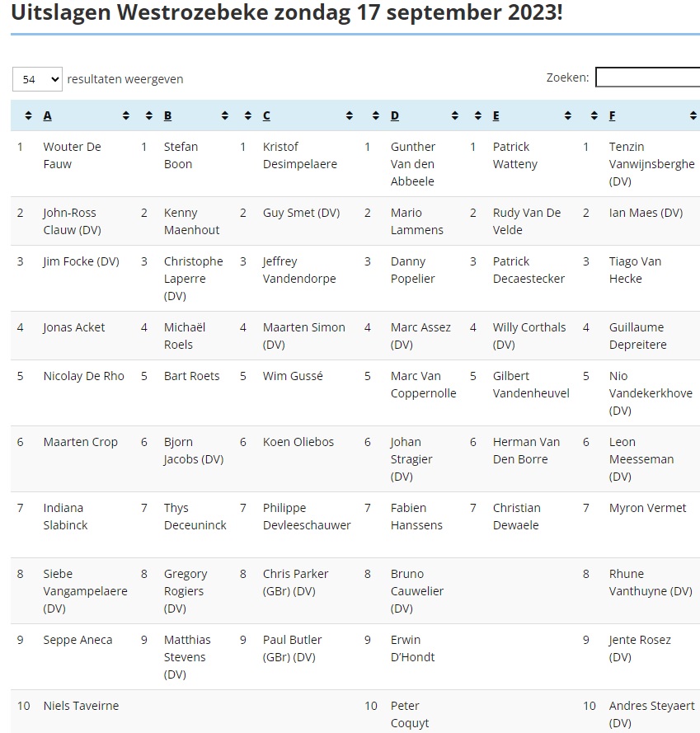Click the name 'Mario Lammens'

click(x=416, y=221)
